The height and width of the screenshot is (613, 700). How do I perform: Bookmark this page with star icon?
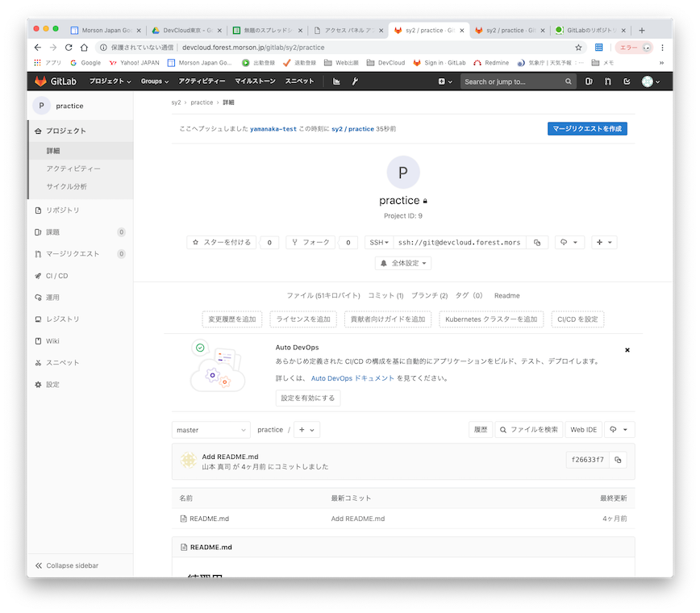click(x=578, y=48)
